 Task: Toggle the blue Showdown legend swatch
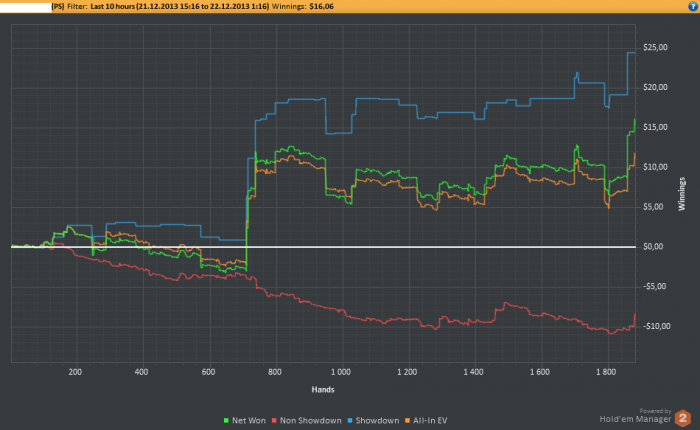[350, 421]
